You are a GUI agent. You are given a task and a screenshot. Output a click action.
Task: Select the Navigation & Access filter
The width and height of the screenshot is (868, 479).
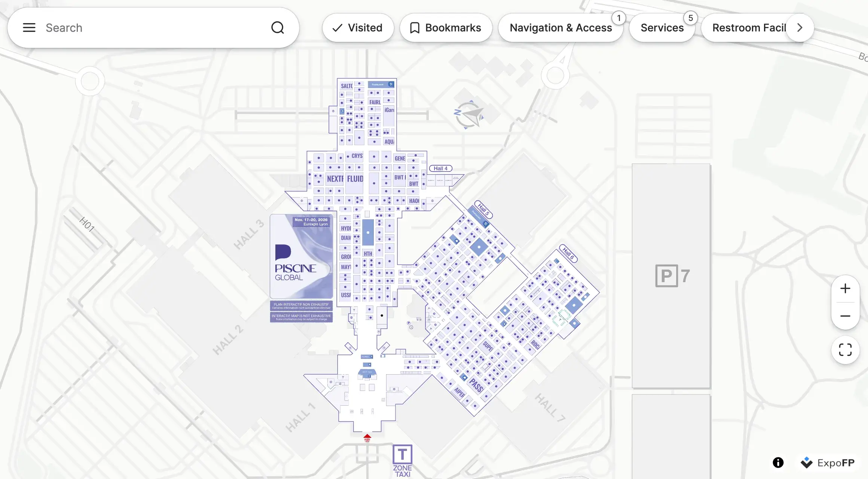pyautogui.click(x=561, y=28)
